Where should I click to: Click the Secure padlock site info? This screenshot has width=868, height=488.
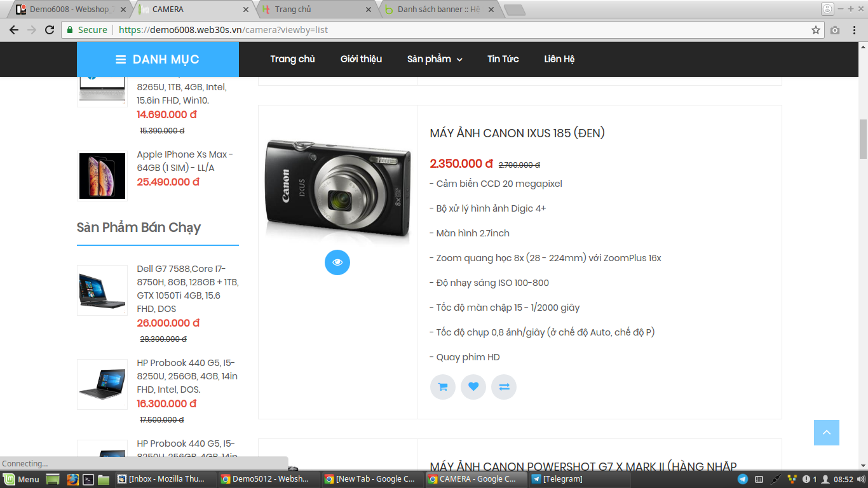click(87, 30)
